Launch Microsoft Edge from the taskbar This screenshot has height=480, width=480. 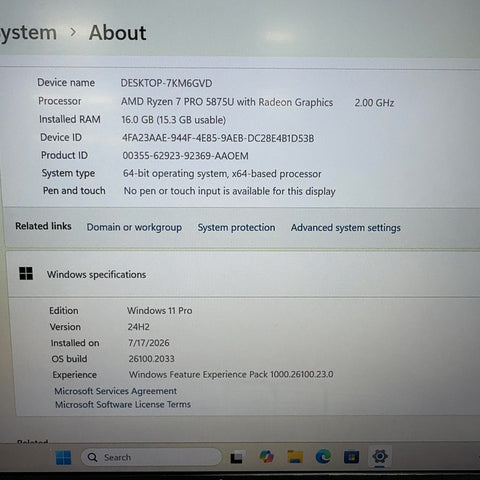tap(323, 456)
